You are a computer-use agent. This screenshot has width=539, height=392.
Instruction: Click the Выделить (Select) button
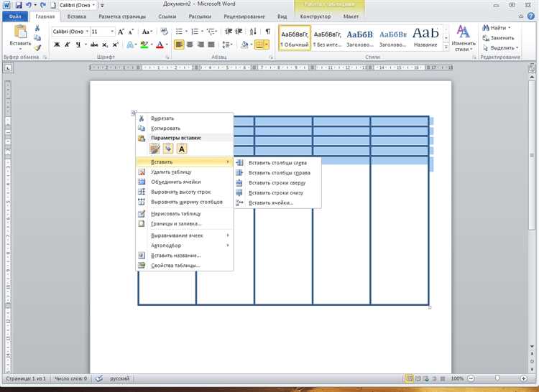pos(500,47)
